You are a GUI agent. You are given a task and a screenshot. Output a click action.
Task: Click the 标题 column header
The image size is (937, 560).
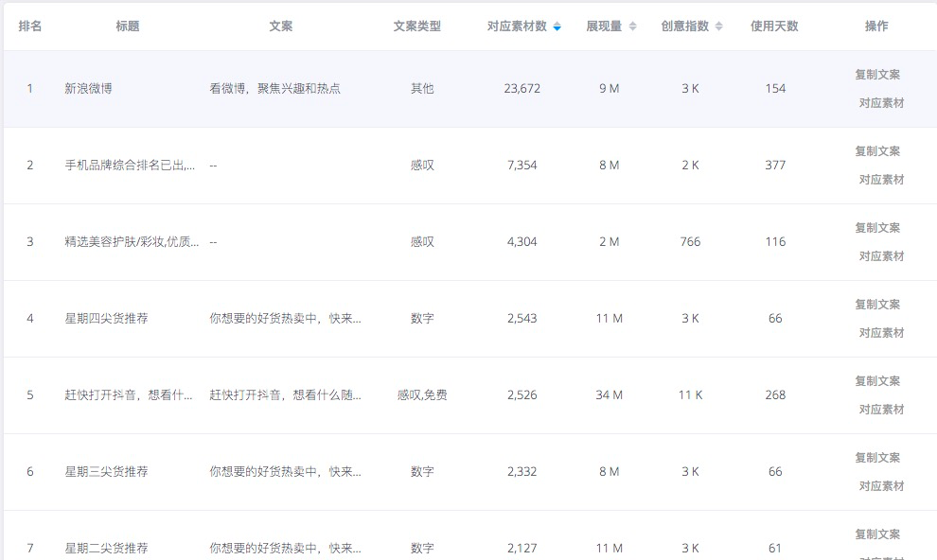[127, 26]
